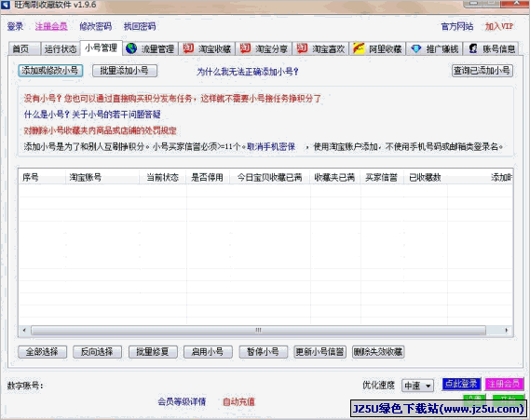The width and height of the screenshot is (530, 420).
Task: Click the scrollbar right arrow
Action: [507, 330]
